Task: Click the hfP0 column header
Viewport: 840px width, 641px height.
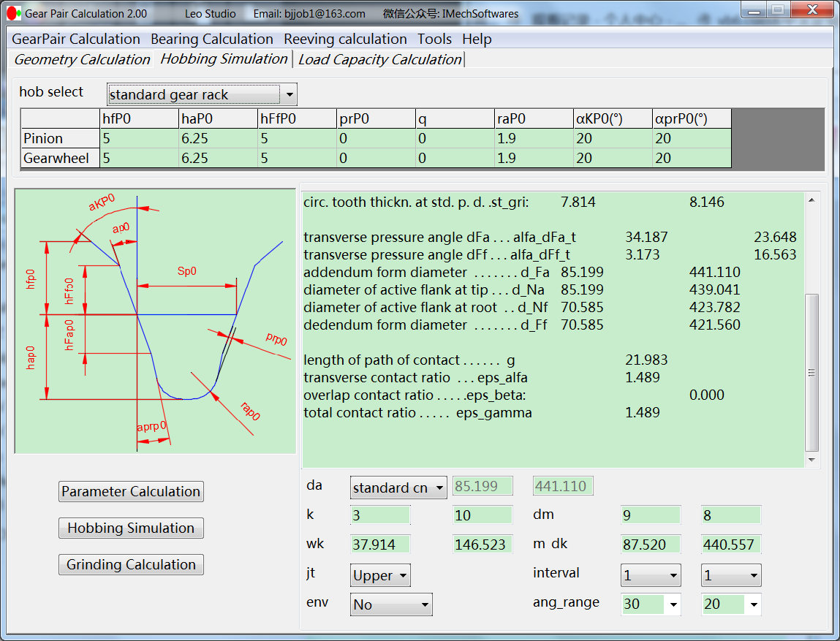Action: (x=140, y=118)
